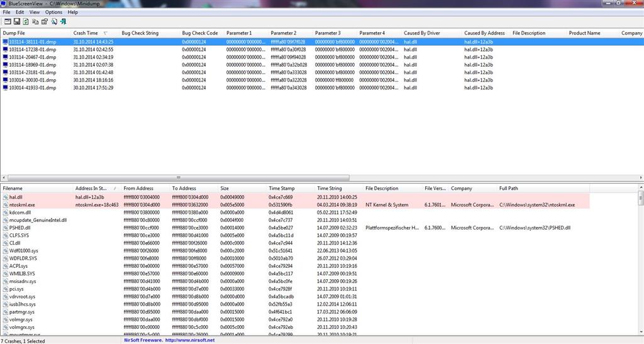644x344 pixels.
Task: Select the partmgr.sys module row
Action: (295, 312)
